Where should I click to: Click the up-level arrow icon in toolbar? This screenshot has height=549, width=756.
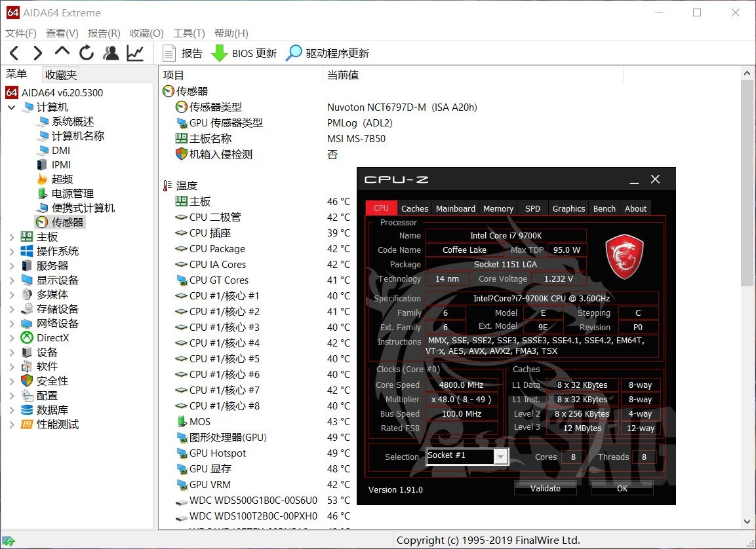(x=62, y=53)
